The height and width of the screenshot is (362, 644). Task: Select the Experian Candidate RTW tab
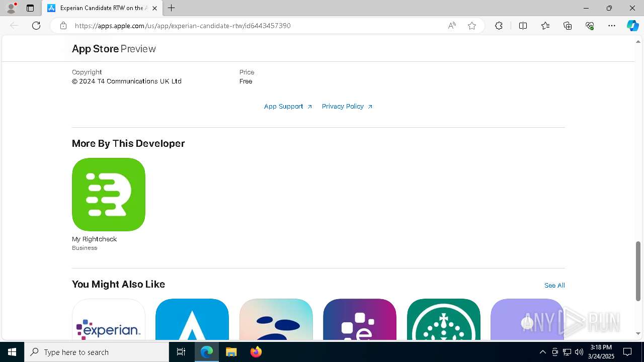click(x=102, y=8)
